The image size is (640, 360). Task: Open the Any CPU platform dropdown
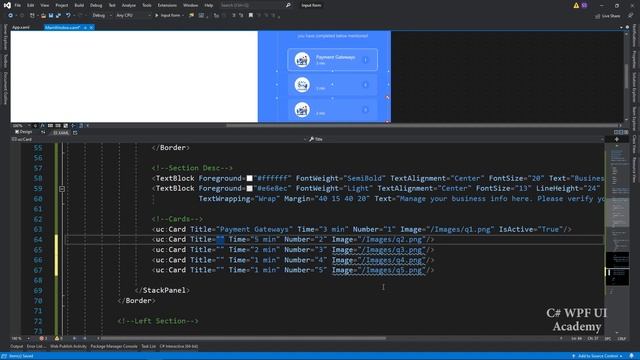click(133, 16)
